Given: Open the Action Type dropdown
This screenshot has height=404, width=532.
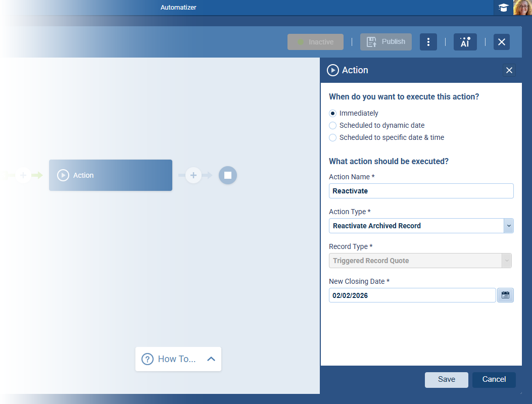Looking at the screenshot, I should point(509,226).
